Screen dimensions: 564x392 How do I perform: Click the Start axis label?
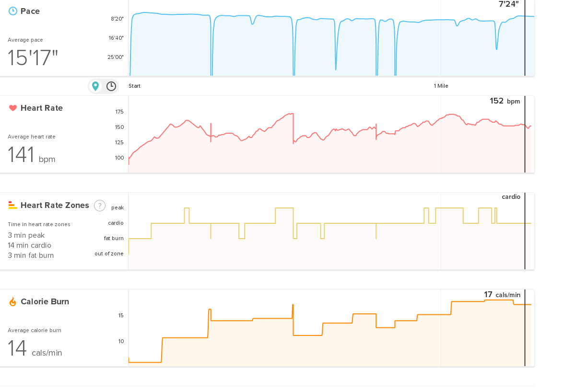(134, 86)
